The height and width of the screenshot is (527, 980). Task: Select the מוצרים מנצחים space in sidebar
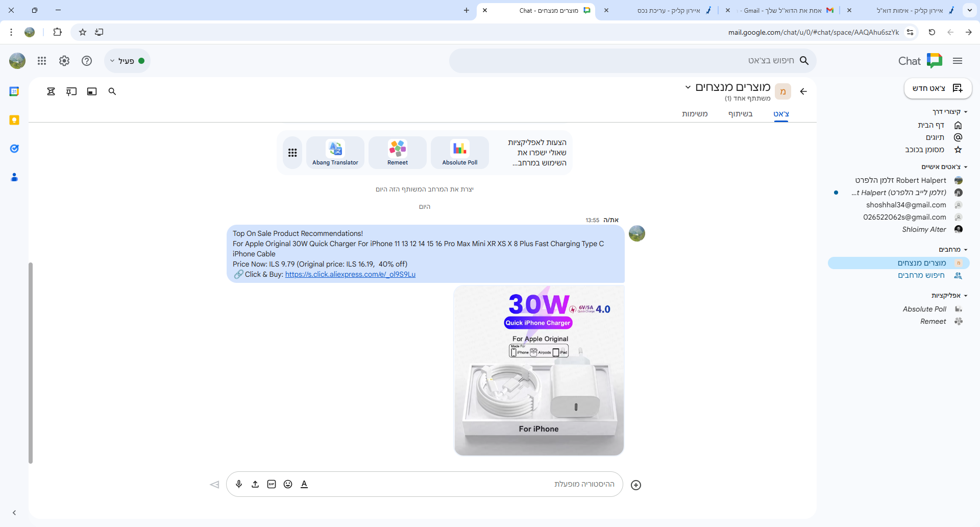tap(899, 263)
